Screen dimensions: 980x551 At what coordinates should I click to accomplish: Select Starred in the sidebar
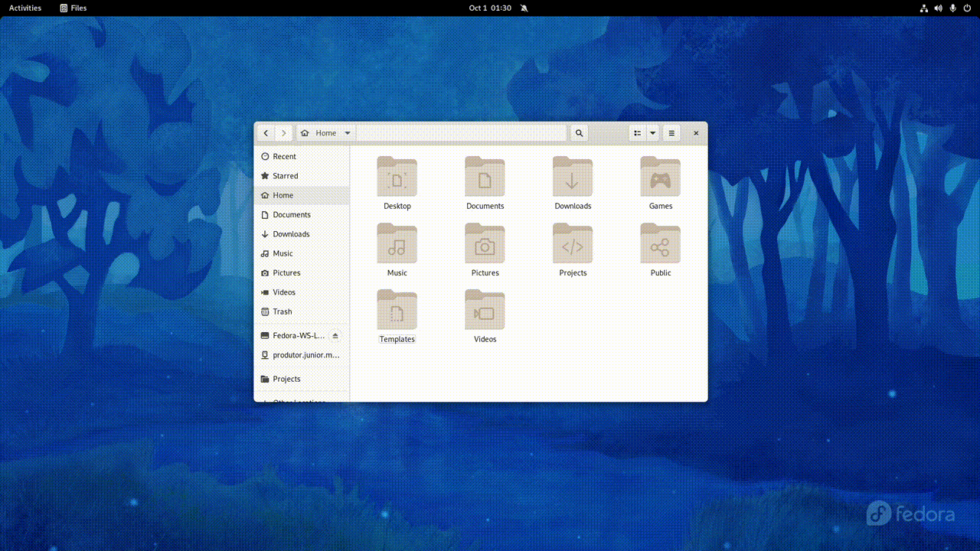click(x=302, y=176)
